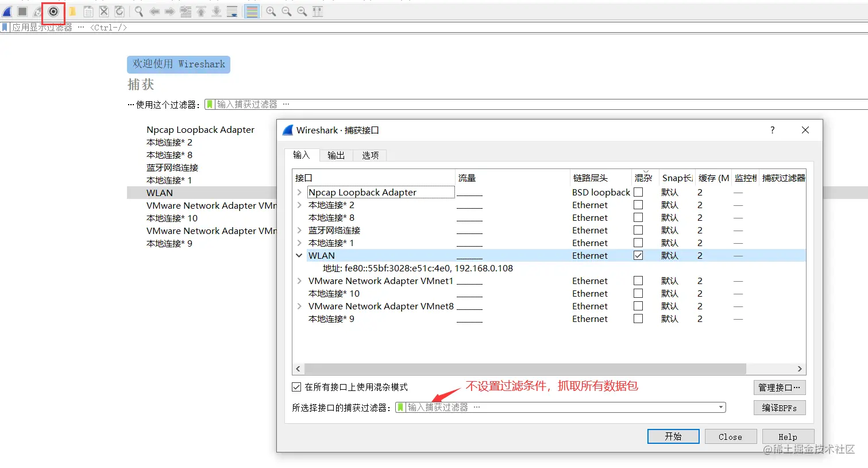The width and height of the screenshot is (868, 468).
Task: Jump to last packet icon
Action: pos(217,11)
